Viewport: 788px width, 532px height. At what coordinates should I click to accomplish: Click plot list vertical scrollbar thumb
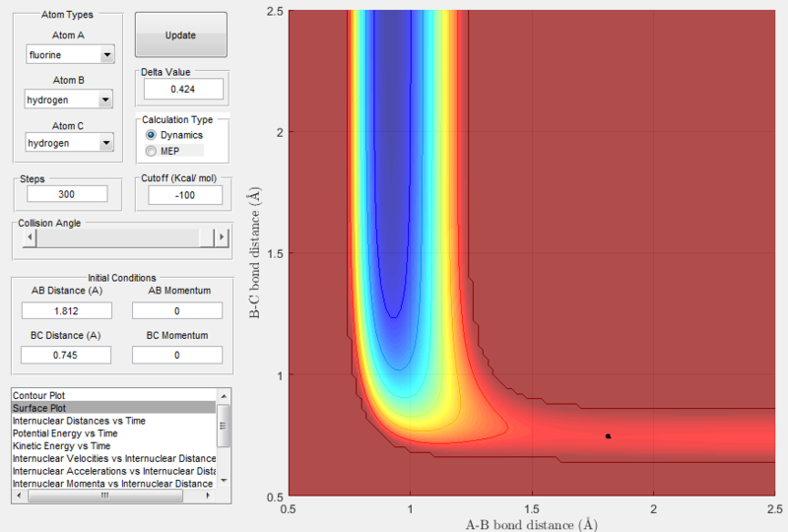(224, 426)
